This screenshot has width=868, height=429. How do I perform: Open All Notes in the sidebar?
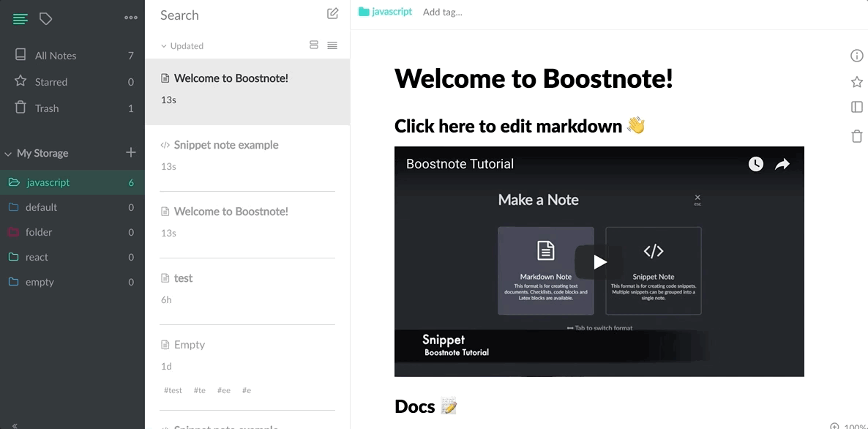pos(72,56)
